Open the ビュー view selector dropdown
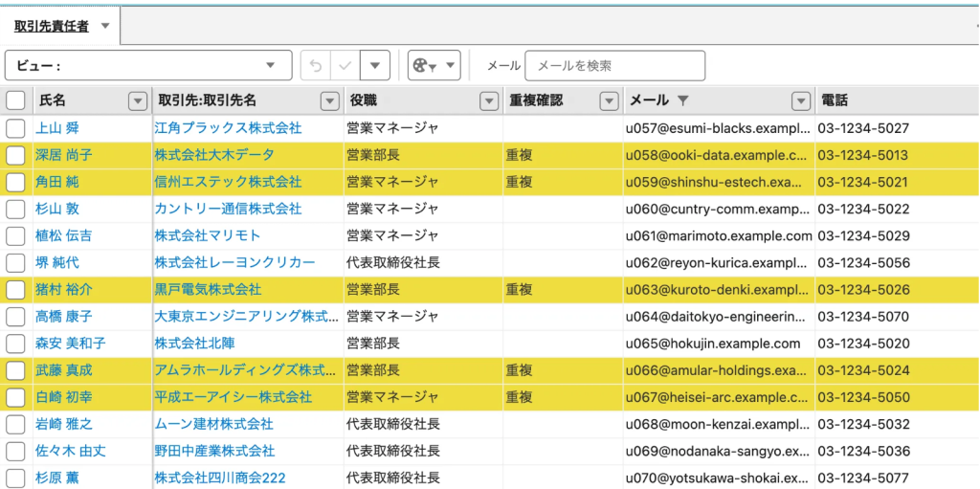The width and height of the screenshot is (980, 489). [148, 66]
